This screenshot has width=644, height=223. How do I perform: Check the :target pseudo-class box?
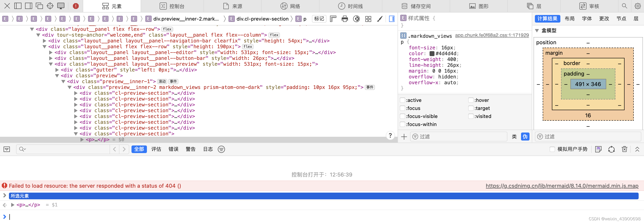pos(471,108)
